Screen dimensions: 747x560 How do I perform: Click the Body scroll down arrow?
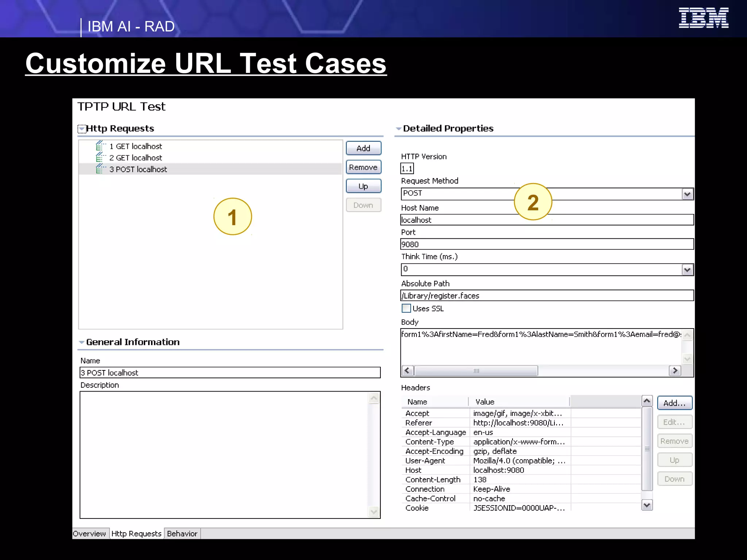point(687,359)
